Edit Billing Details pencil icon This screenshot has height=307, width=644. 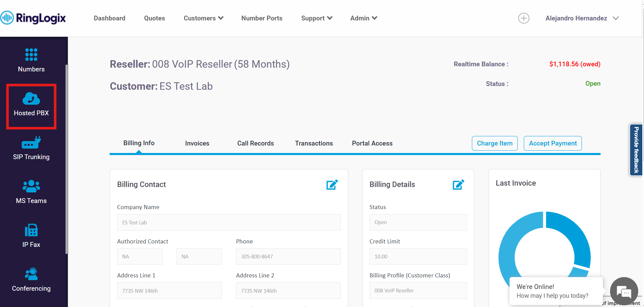pos(458,184)
